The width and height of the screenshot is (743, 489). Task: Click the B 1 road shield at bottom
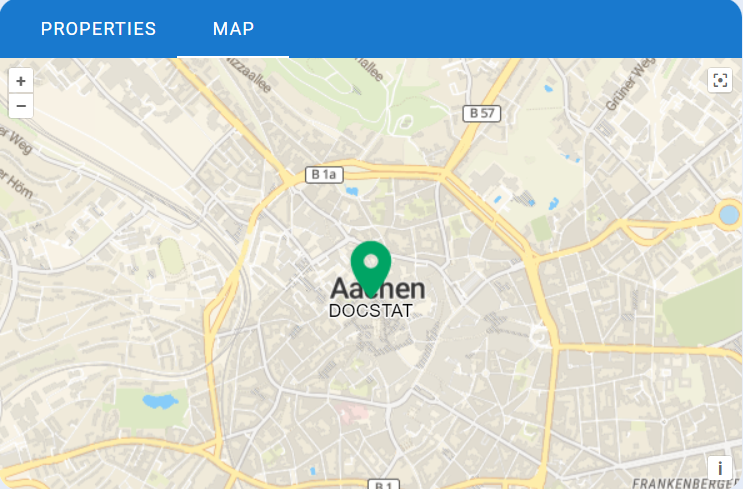[x=384, y=484]
